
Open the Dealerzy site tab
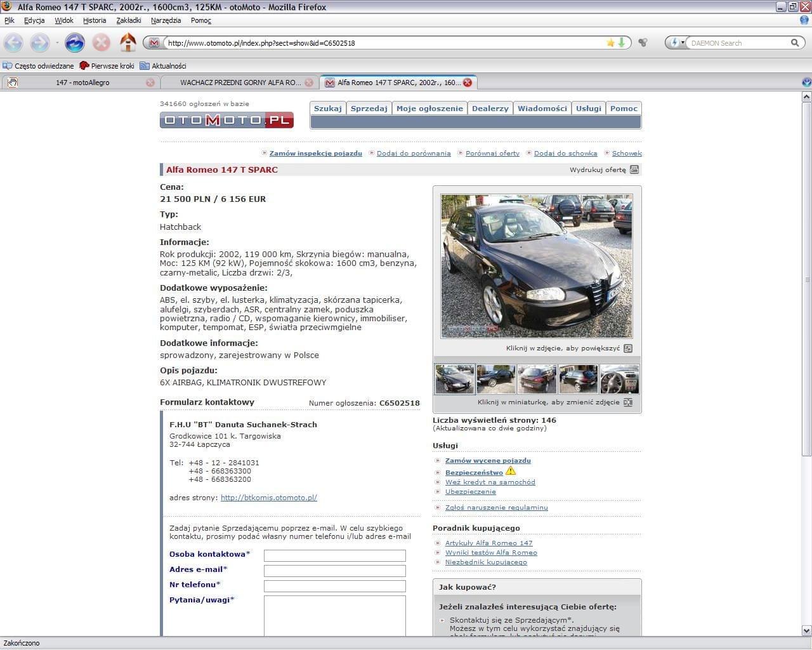tap(490, 109)
